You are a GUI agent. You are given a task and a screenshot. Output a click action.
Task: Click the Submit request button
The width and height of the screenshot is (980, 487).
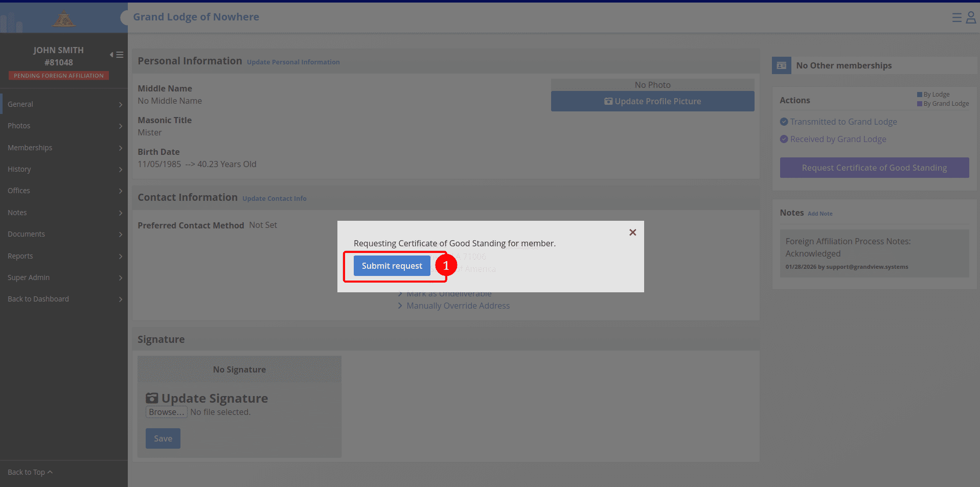point(392,266)
